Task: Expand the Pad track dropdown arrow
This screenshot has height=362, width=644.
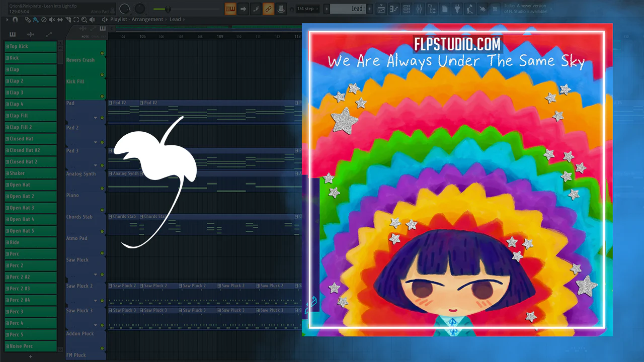Action: point(96,118)
